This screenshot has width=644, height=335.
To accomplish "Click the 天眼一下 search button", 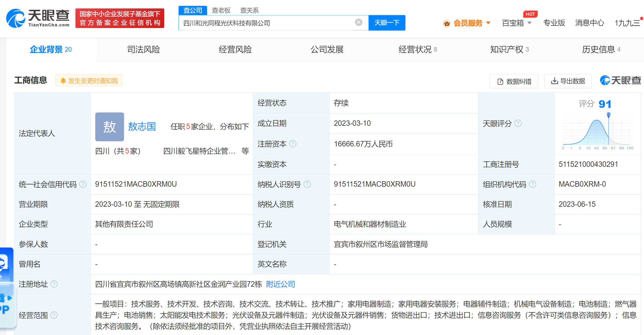I will (x=387, y=23).
